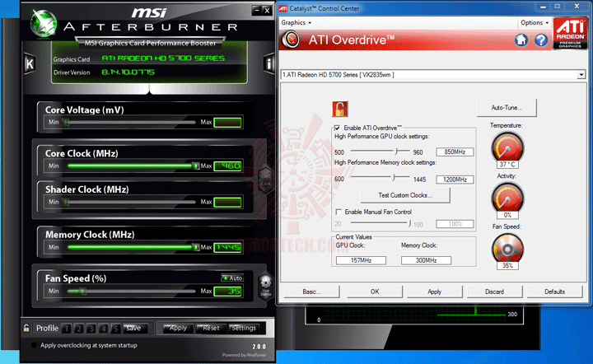Click OK in Catalyst Control Center
The height and width of the screenshot is (364, 593).
click(375, 292)
